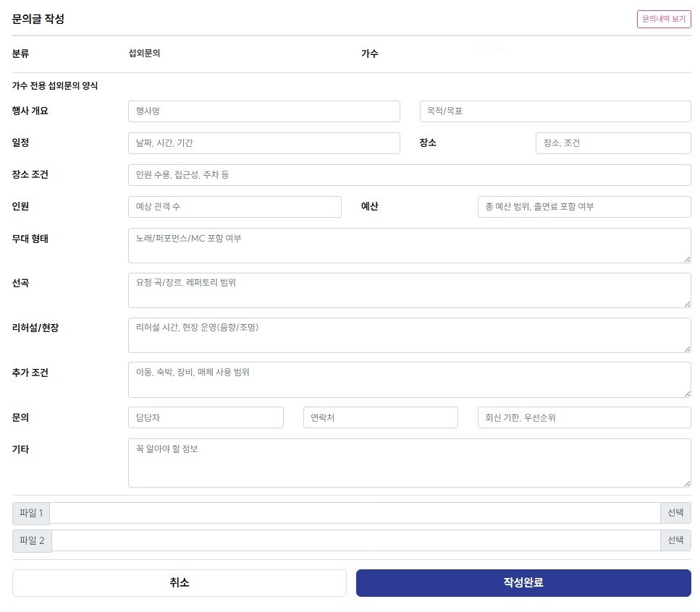Click the 리허설/현장 textarea
Image resolution: width=700 pixels, height=612 pixels.
(410, 335)
